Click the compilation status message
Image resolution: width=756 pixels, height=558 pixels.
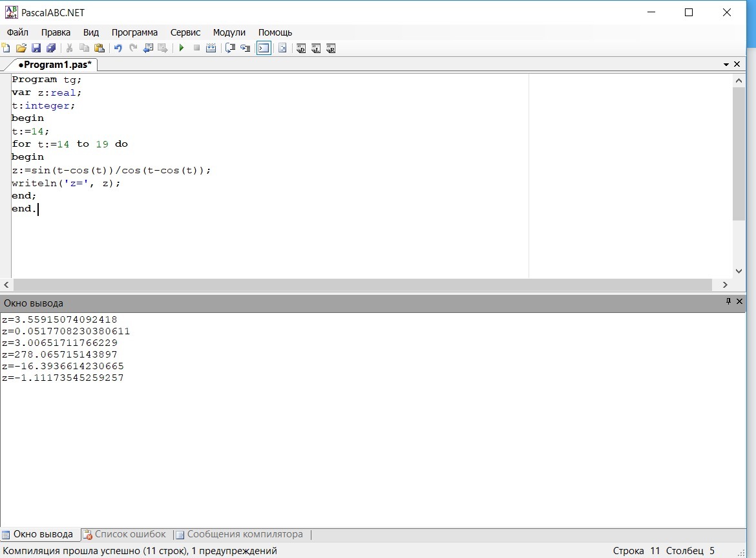click(x=140, y=551)
